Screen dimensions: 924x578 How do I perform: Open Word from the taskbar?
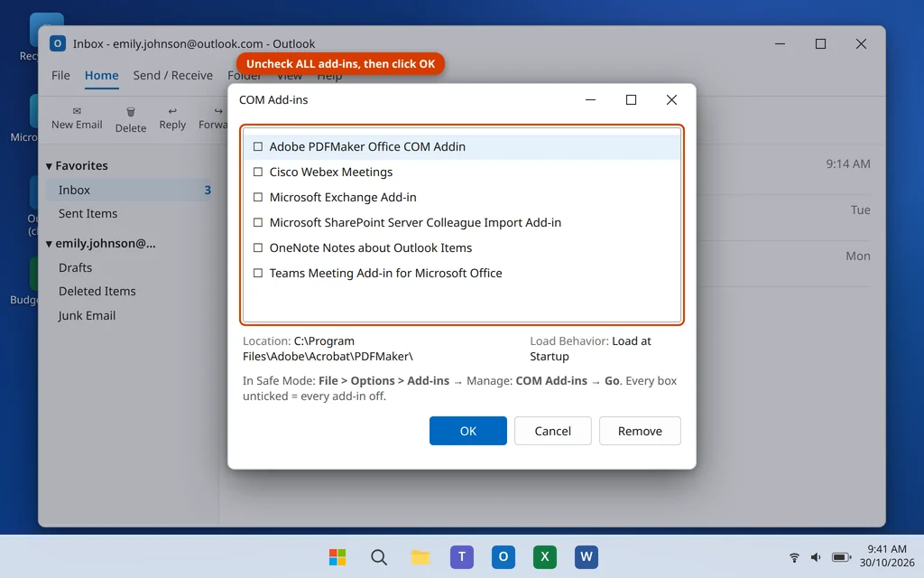(x=587, y=556)
